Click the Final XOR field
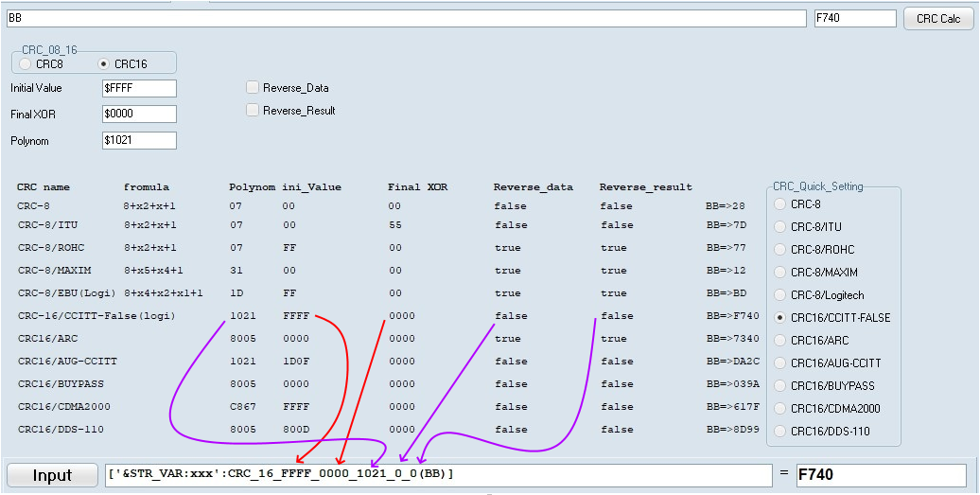 tap(139, 115)
